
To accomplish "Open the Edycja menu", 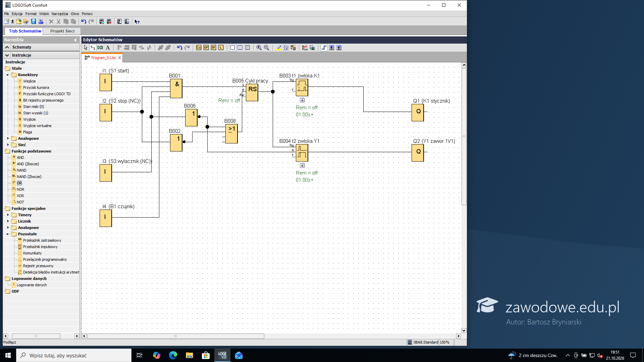I will tap(17, 14).
